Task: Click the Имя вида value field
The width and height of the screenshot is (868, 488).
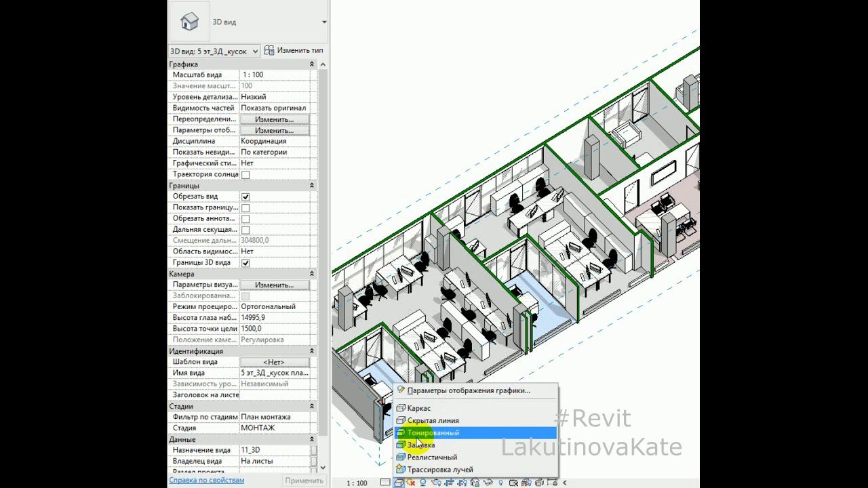Action: coord(274,373)
